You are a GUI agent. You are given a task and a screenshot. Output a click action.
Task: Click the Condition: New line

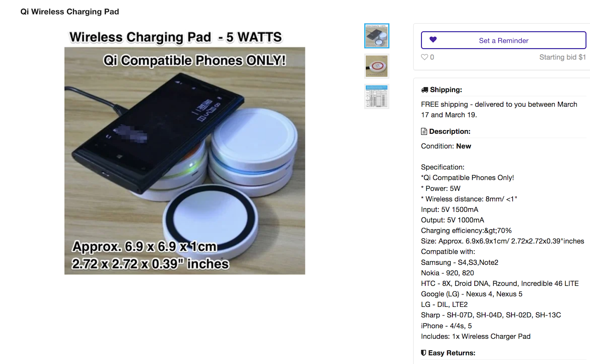click(446, 146)
